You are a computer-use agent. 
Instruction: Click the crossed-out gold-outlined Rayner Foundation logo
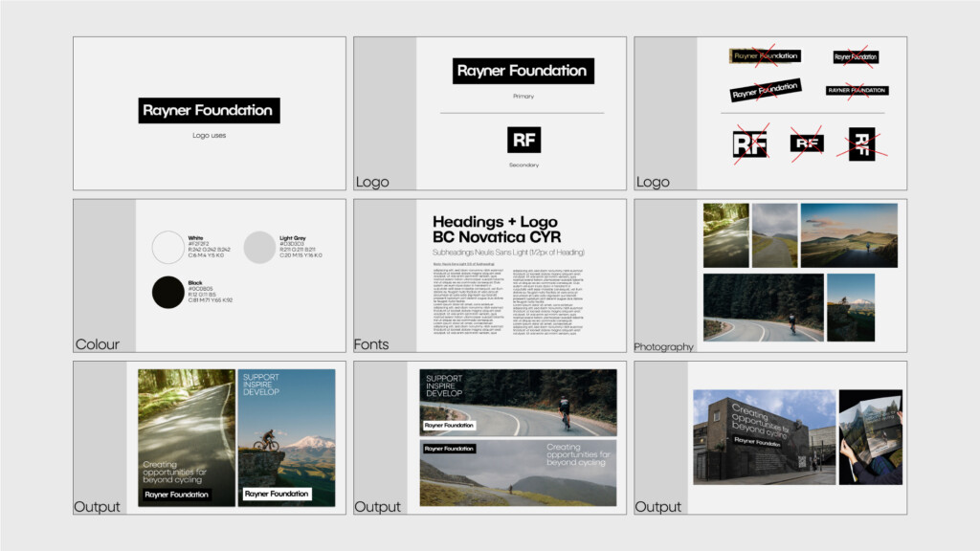(x=766, y=56)
